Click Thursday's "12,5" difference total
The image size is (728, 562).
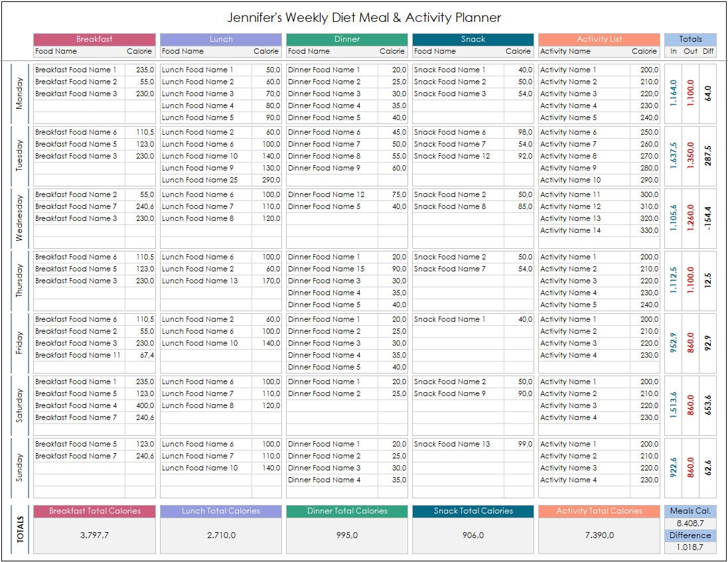[x=707, y=280]
